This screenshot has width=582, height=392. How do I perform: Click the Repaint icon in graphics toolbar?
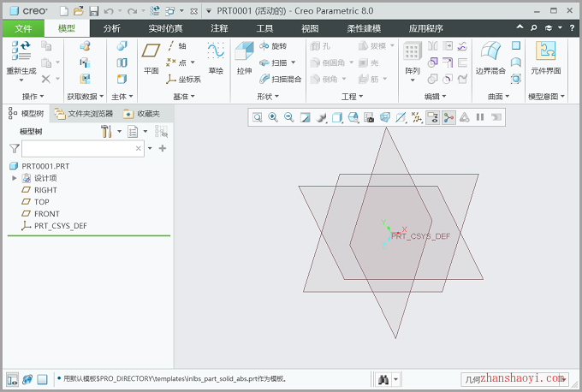click(305, 117)
